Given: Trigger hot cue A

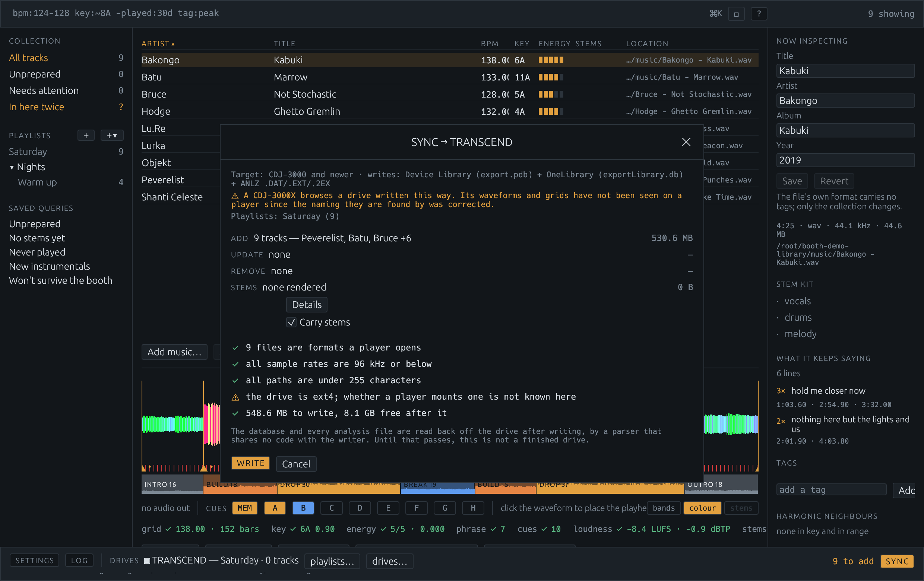Looking at the screenshot, I should pos(275,508).
